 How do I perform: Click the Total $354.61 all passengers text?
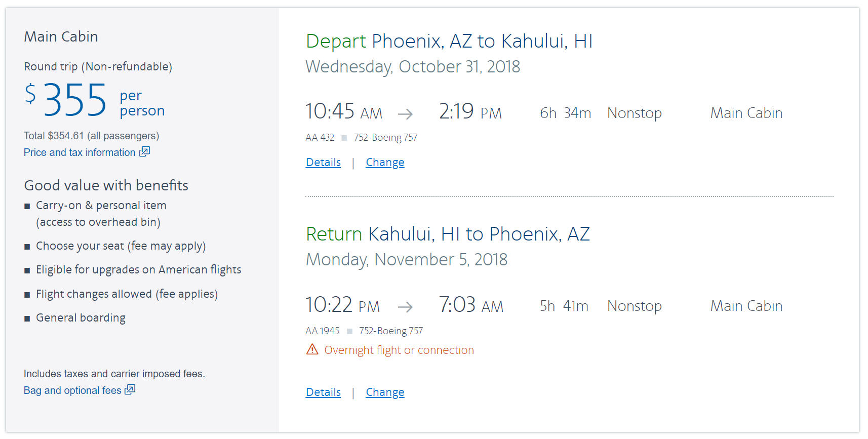[x=91, y=136]
